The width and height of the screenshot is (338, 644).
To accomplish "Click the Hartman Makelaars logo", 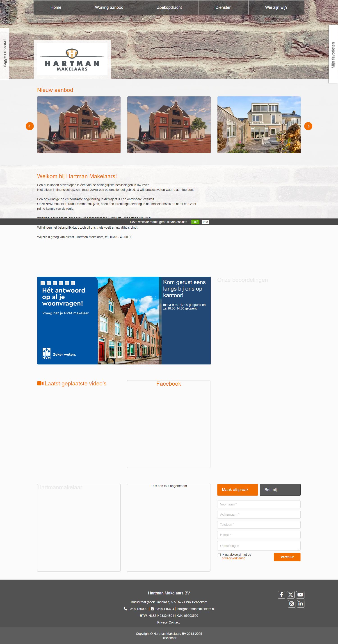I will (72, 59).
